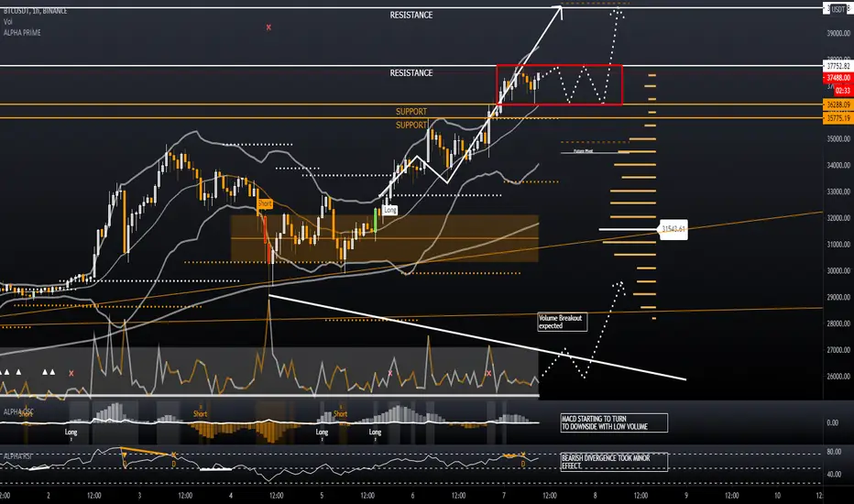Click the orange 36288.09 price label
Screen dimensions: 854x504
(x=838, y=104)
